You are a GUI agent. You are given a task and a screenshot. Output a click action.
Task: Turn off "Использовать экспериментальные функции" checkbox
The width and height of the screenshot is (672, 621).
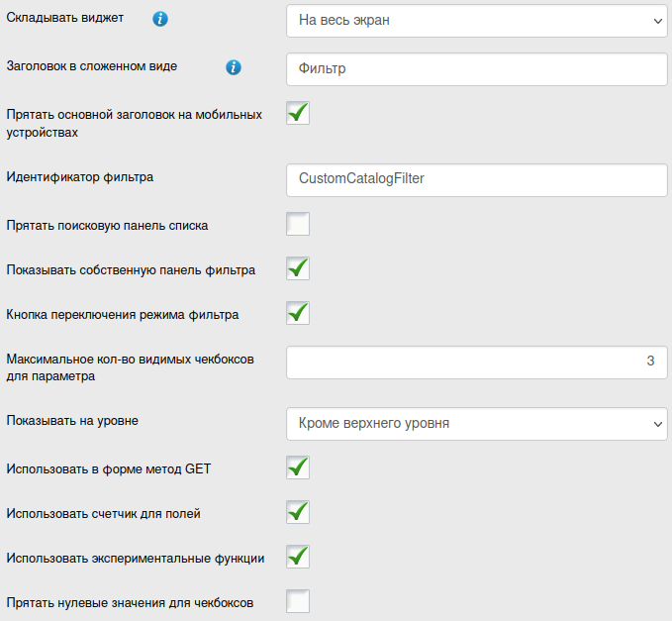(x=298, y=557)
